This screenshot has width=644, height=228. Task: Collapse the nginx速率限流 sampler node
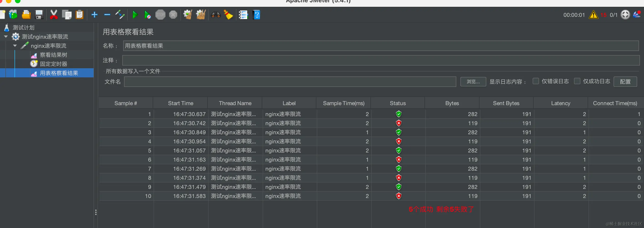click(15, 46)
